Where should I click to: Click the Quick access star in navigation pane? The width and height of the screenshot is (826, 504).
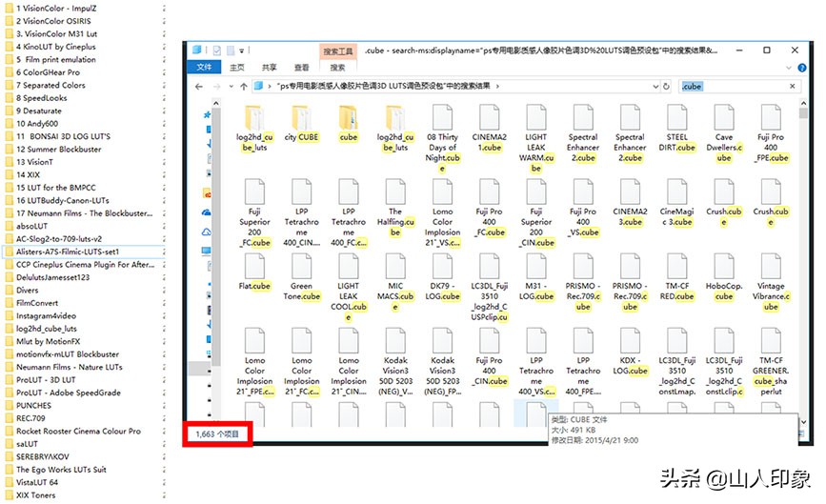(x=207, y=114)
